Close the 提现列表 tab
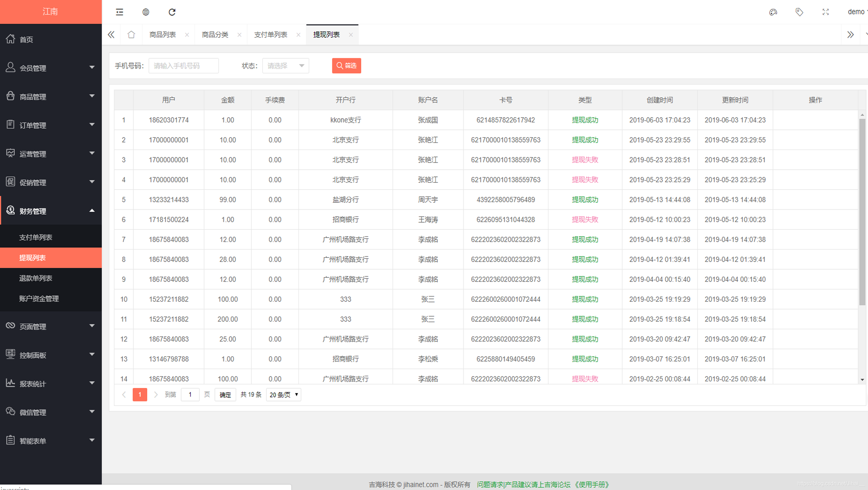The width and height of the screenshot is (868, 490). point(351,35)
